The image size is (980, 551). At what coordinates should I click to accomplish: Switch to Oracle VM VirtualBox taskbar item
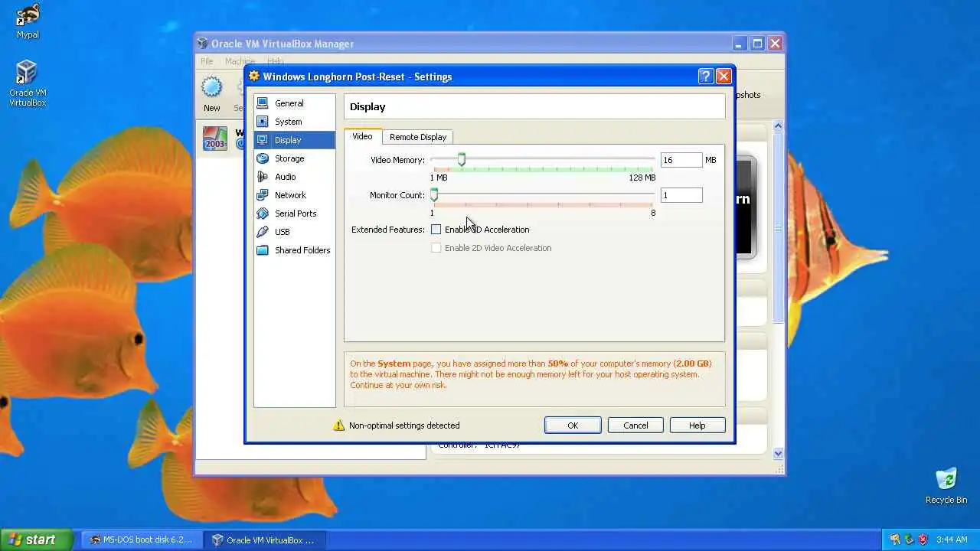click(264, 540)
